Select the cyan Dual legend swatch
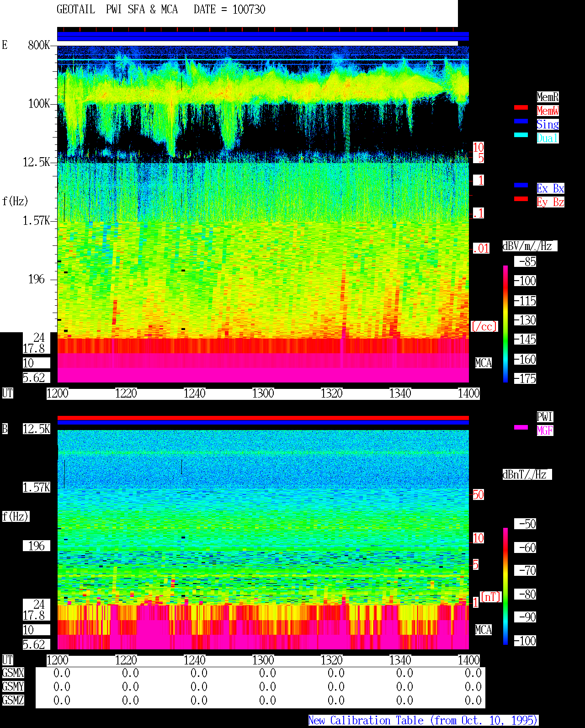The width and height of the screenshot is (585, 728). [521, 135]
